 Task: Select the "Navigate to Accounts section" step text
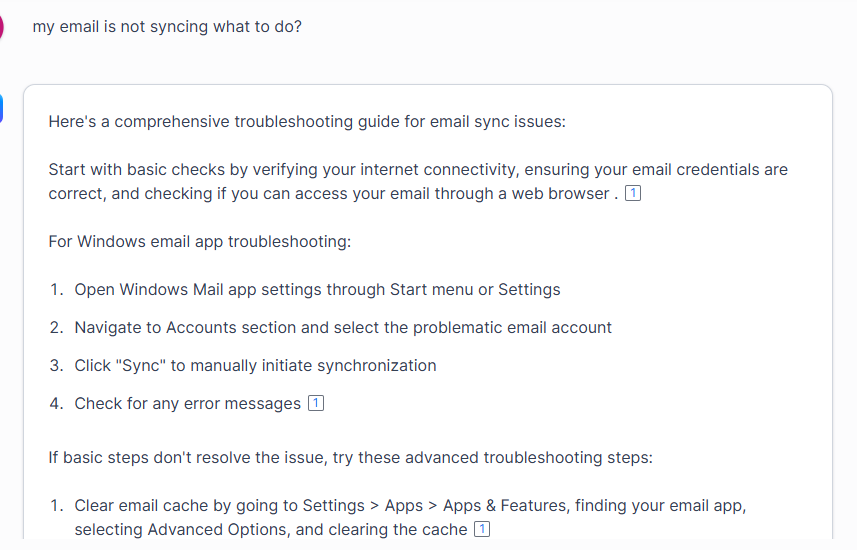[x=343, y=327]
